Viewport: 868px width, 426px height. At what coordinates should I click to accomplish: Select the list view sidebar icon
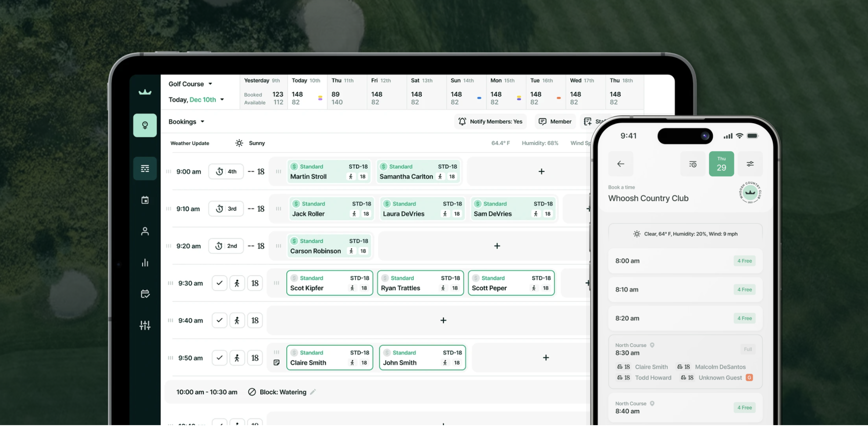[145, 169]
